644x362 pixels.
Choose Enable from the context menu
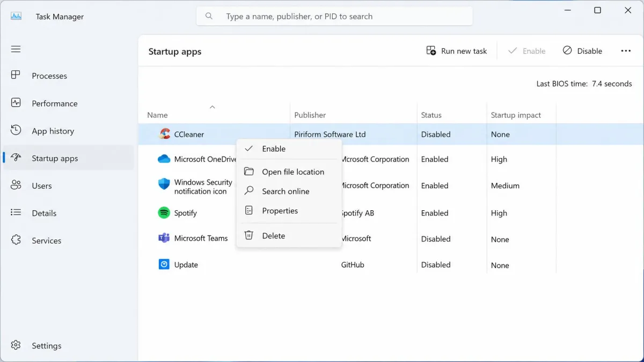pos(289,149)
